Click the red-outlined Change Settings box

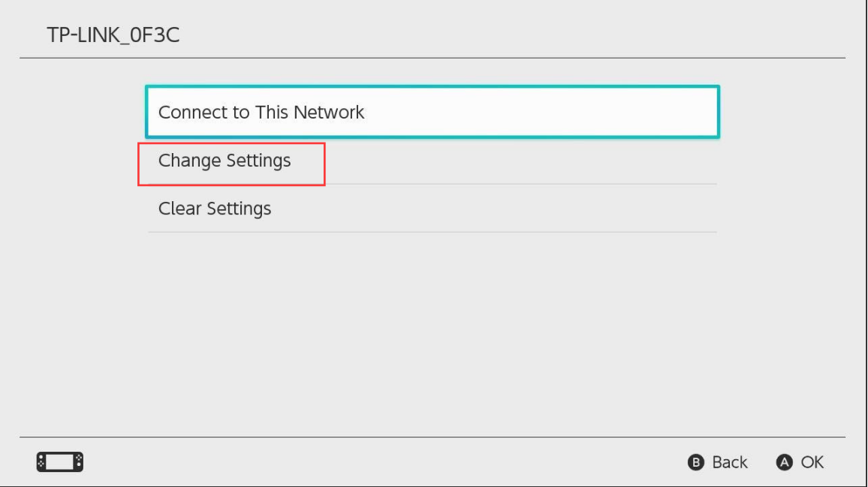click(x=231, y=164)
